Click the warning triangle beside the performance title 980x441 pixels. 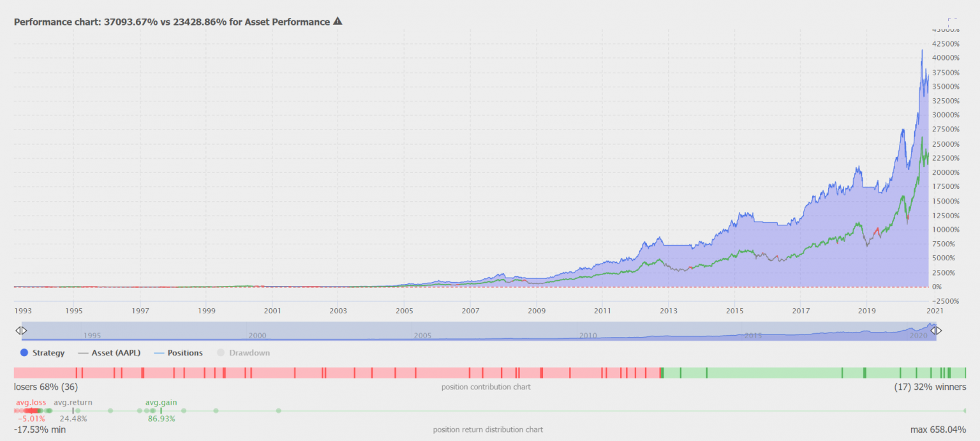tap(337, 21)
